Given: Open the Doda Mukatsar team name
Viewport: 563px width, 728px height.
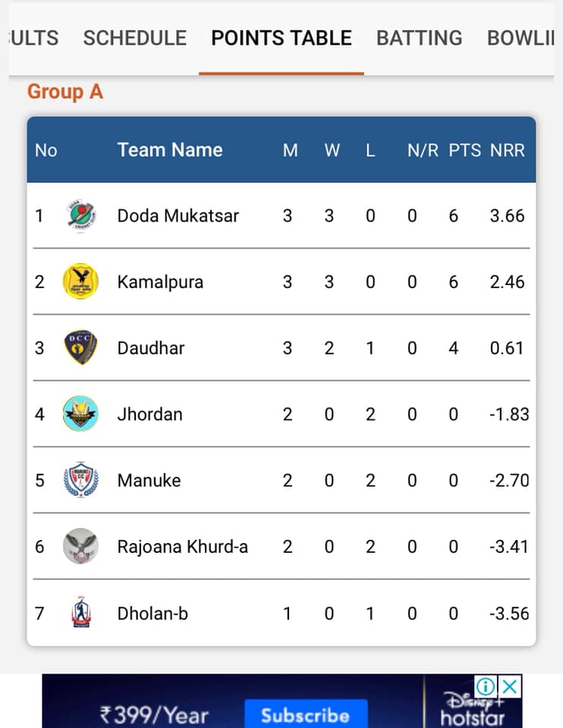Looking at the screenshot, I should (x=178, y=216).
